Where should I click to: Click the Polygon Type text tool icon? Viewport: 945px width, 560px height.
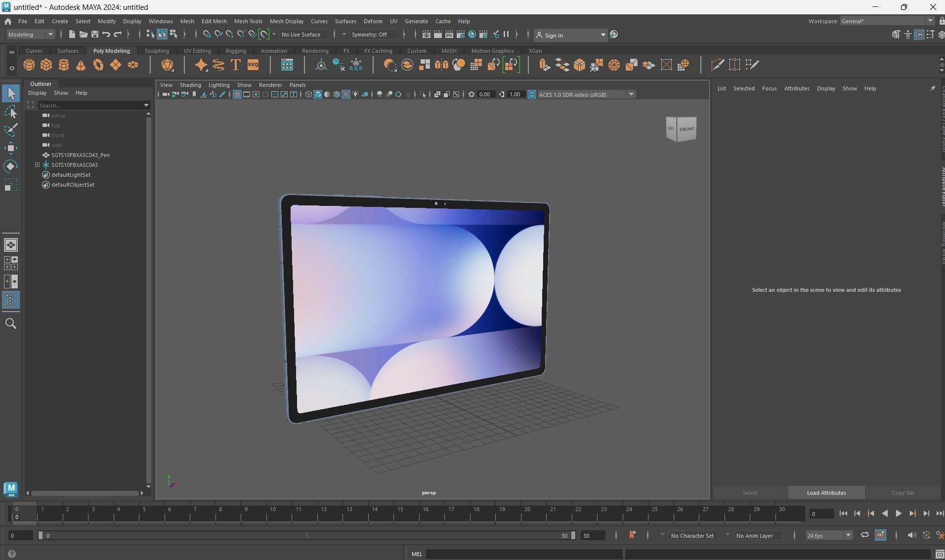click(236, 65)
